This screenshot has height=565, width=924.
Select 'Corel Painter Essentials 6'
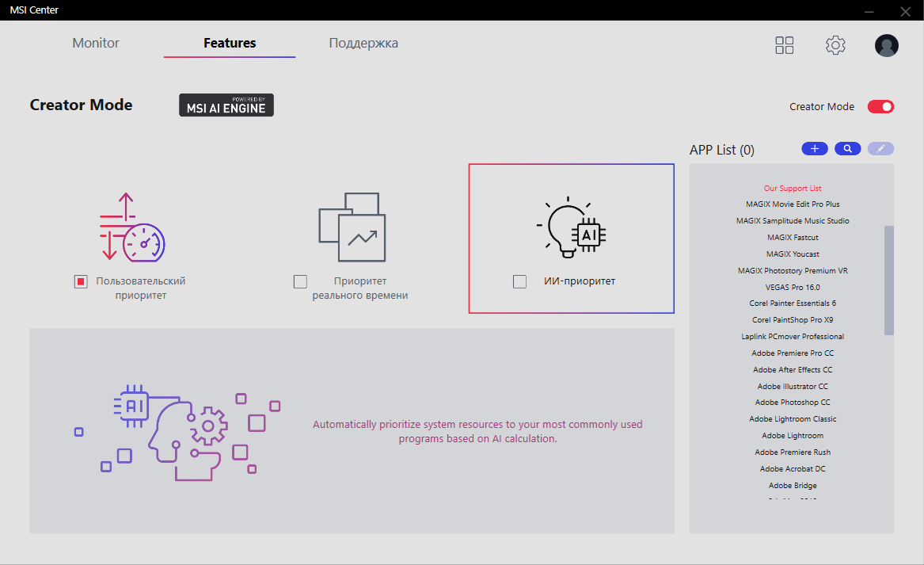click(793, 303)
